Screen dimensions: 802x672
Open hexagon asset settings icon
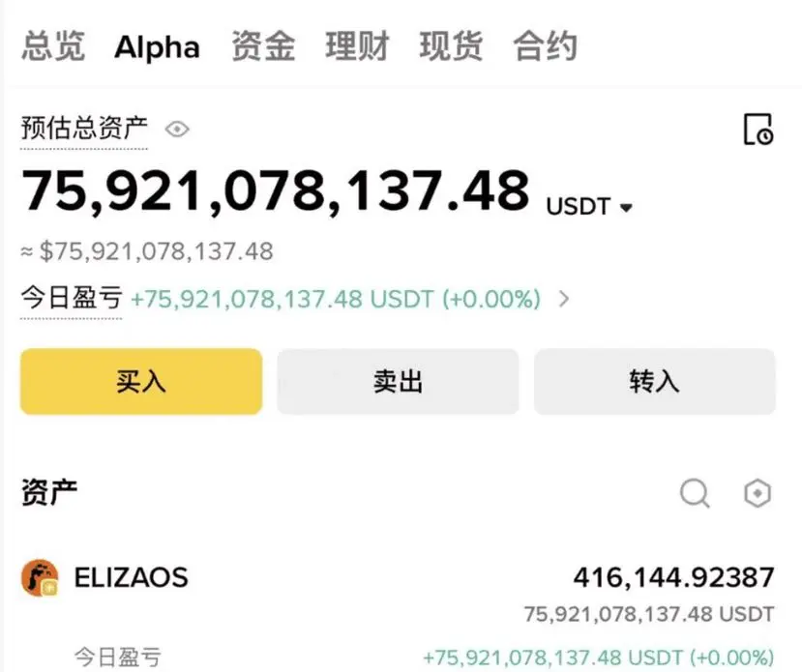pos(757,493)
